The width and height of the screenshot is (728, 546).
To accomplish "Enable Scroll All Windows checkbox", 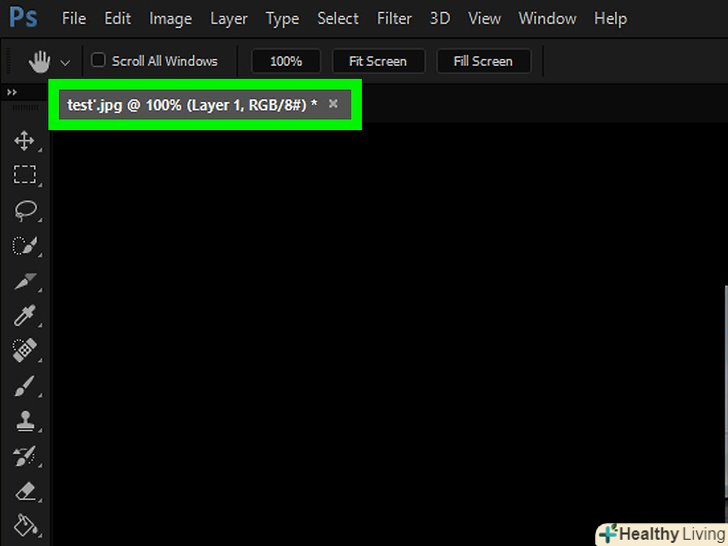I will (x=98, y=60).
